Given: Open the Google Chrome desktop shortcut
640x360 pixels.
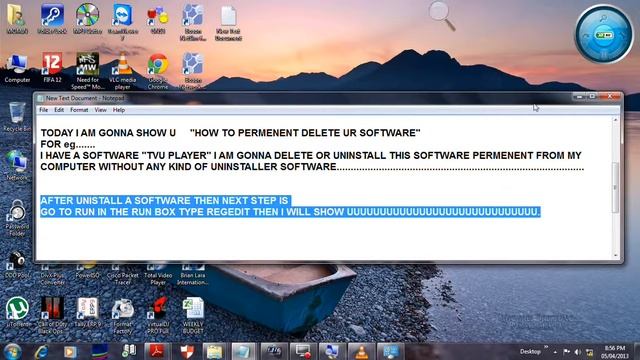Looking at the screenshot, I should coord(158,71).
